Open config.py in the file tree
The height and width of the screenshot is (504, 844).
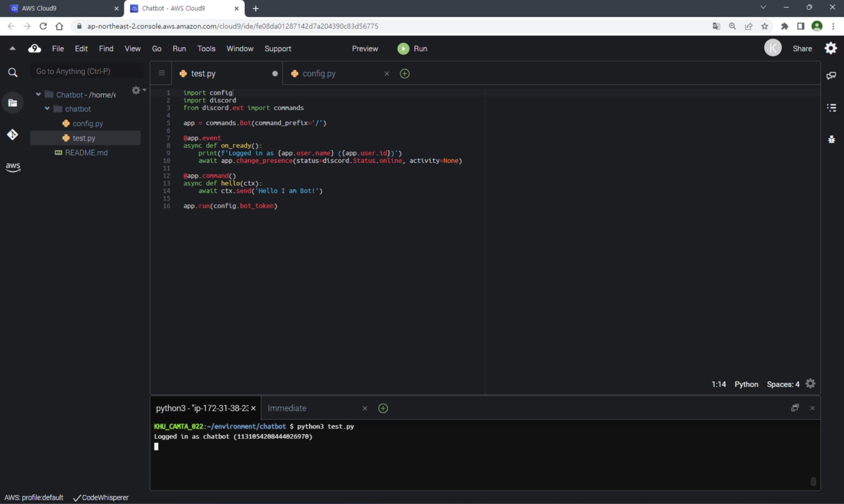point(88,123)
